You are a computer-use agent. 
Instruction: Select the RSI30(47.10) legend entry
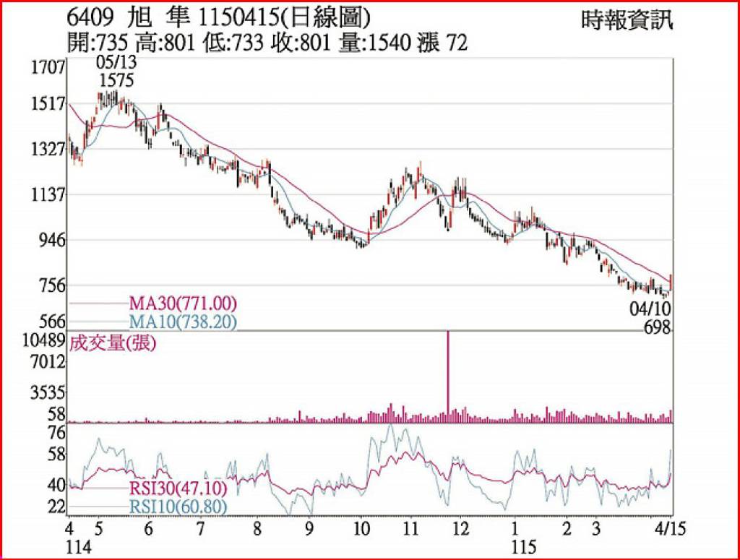[x=176, y=488]
